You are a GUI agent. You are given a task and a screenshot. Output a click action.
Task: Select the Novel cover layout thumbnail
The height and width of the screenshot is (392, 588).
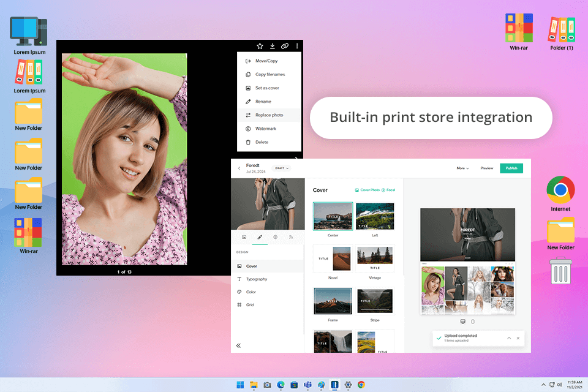pos(333,258)
